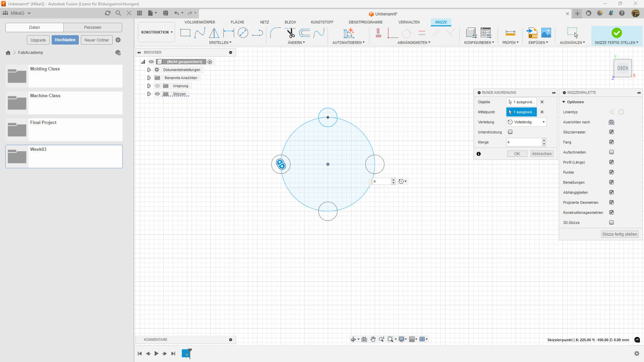The image size is (644, 362).
Task: Switch to the DIENSTPROGRAMME tab
Action: [365, 22]
